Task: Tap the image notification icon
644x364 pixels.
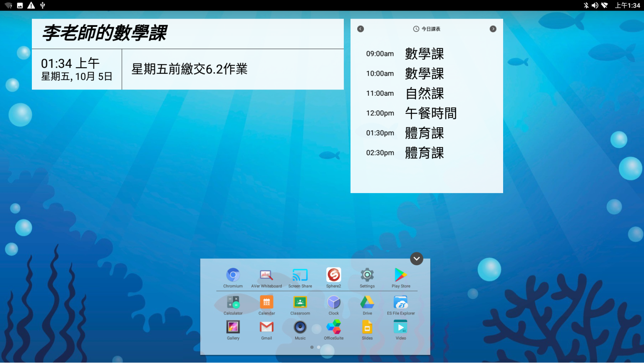Action: pyautogui.click(x=20, y=5)
